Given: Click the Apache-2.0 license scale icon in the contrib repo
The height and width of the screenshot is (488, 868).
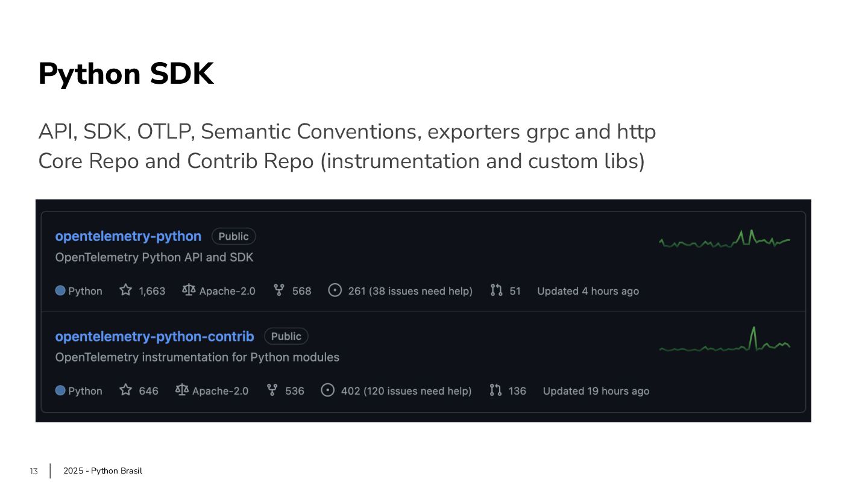Looking at the screenshot, I should [181, 390].
